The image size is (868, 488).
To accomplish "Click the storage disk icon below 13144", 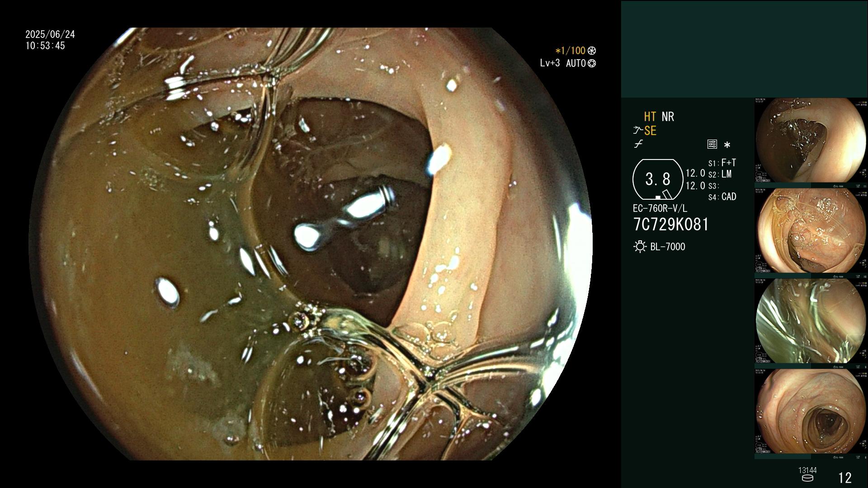I will (x=807, y=478).
